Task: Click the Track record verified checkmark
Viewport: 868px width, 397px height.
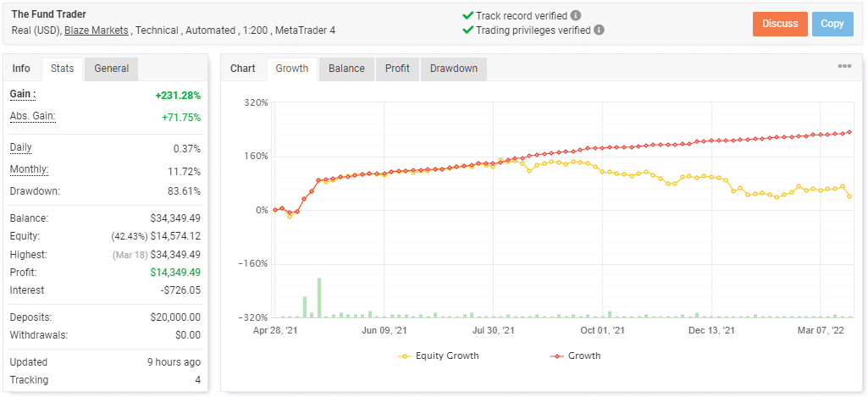Action: [467, 15]
